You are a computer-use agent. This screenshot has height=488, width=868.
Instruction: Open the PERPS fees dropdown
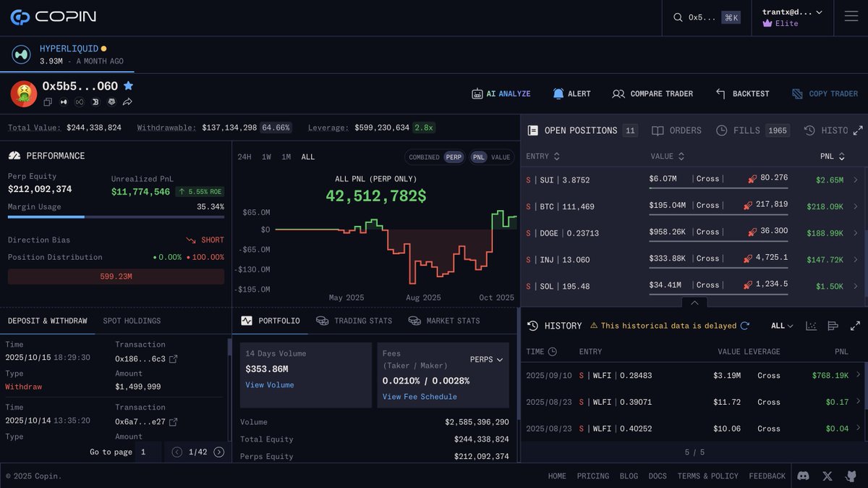point(486,359)
